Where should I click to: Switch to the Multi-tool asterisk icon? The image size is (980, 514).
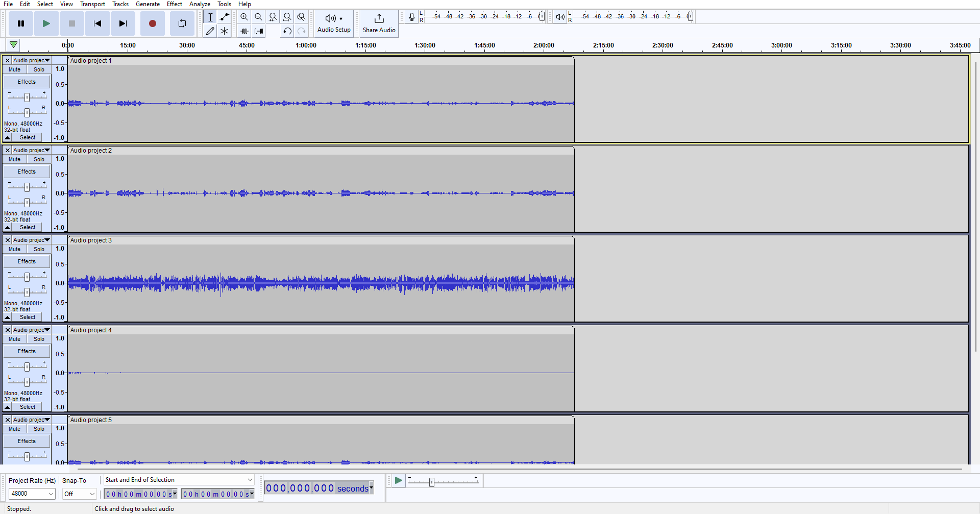tap(224, 31)
